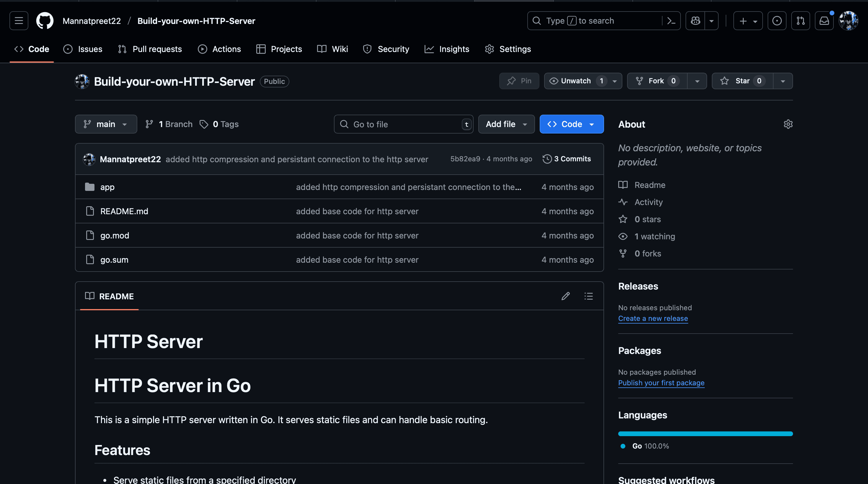The width and height of the screenshot is (868, 484).
Task: Click the Activity pulse icon
Action: [623, 202]
